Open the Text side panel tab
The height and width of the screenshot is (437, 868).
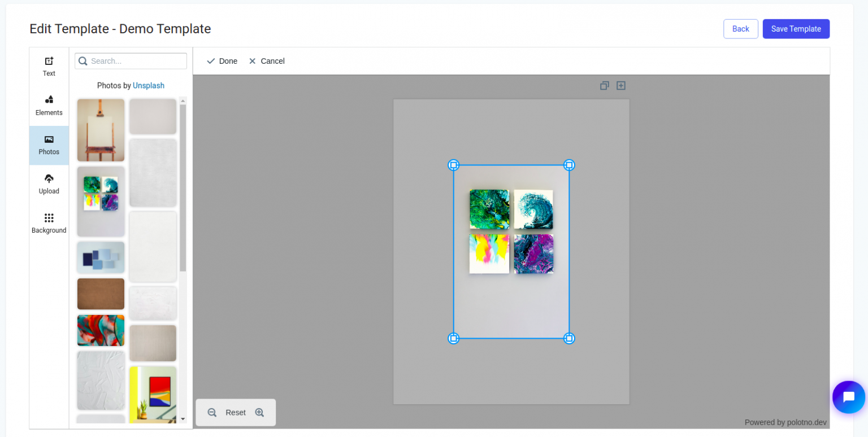pyautogui.click(x=49, y=67)
